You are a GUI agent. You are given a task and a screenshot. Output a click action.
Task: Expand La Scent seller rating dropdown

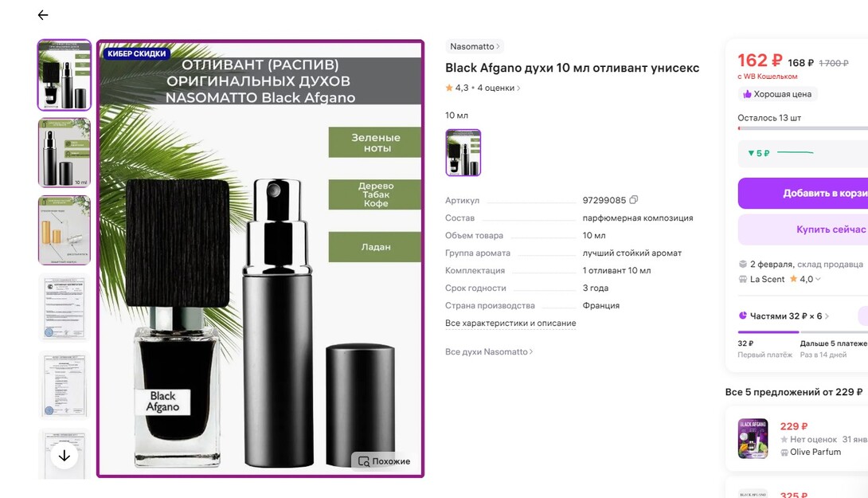(818, 279)
